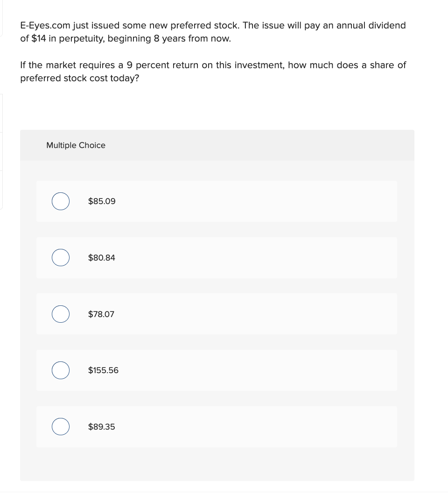Select the radio button for $155.56
Image resolution: width=448 pixels, height=495 pixels.
(x=60, y=370)
